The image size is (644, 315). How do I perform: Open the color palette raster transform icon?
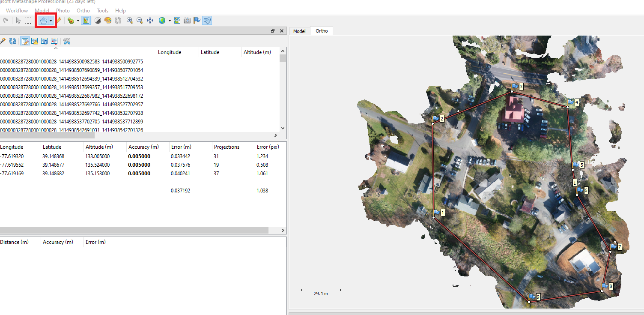coord(108,21)
